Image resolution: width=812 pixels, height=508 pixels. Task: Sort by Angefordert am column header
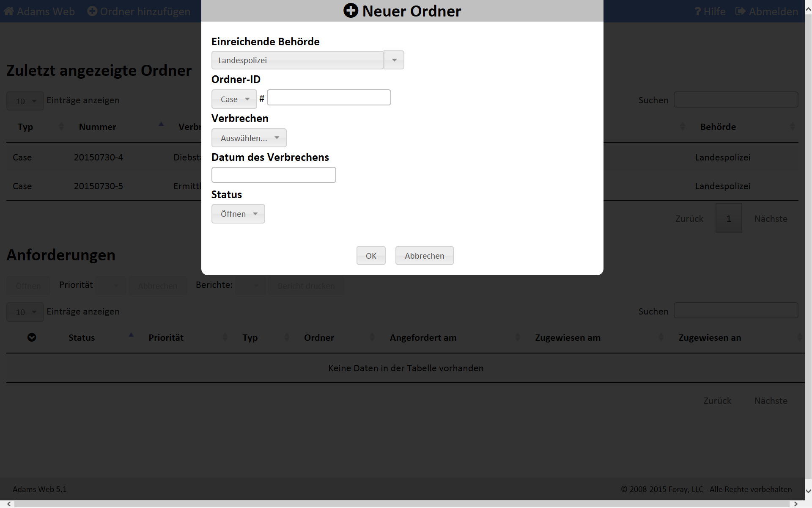(423, 338)
